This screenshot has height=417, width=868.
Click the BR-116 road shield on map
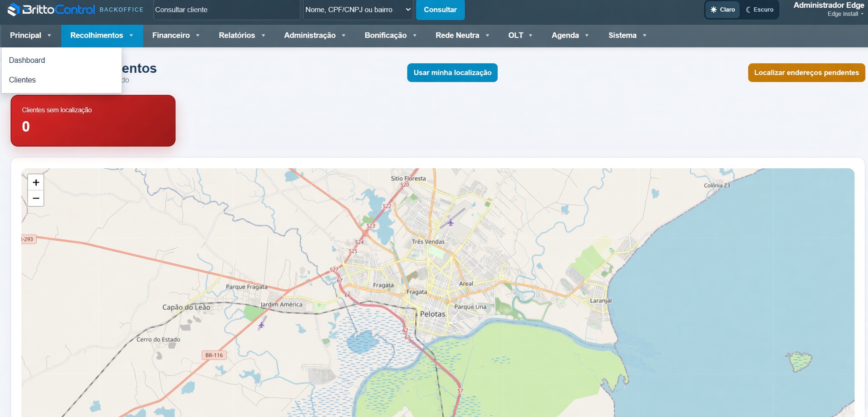214,355
